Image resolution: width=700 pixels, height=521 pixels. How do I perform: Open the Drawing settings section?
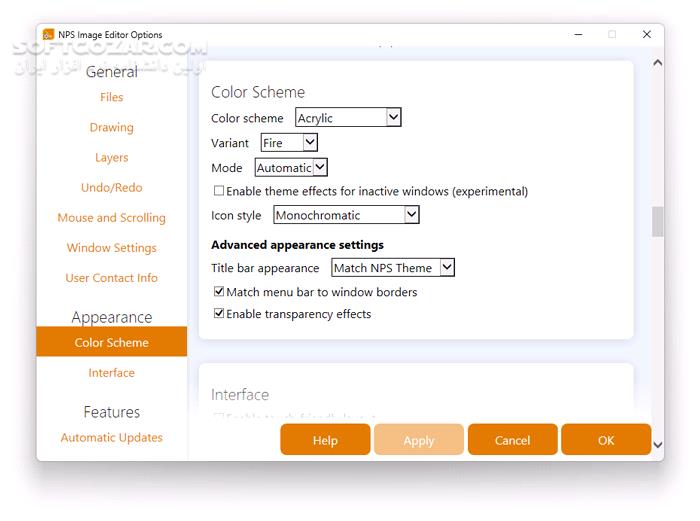(112, 127)
